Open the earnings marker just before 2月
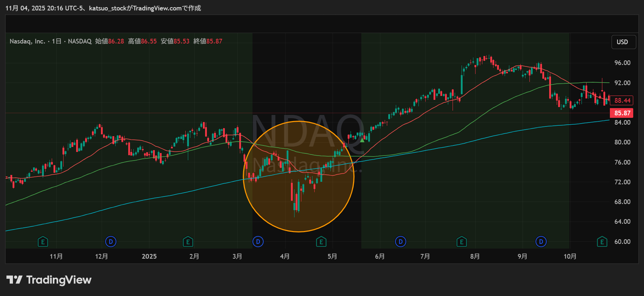The width and height of the screenshot is (644, 296). (188, 242)
